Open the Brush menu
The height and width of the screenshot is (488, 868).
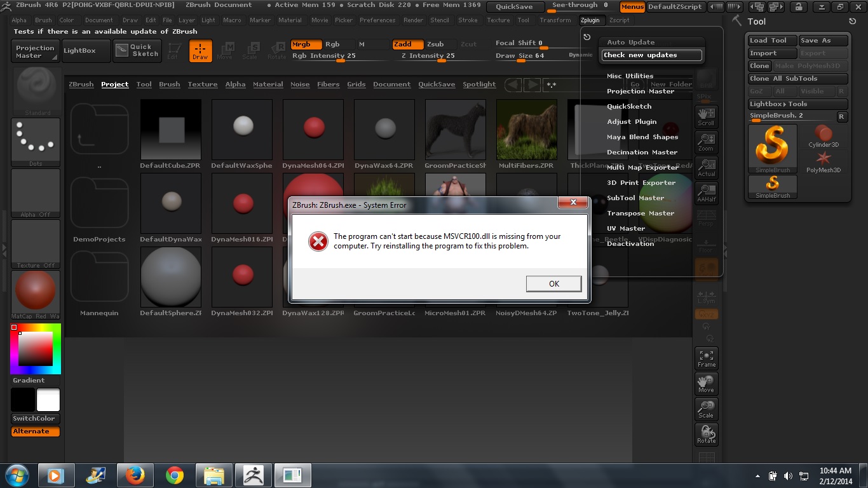(43, 20)
